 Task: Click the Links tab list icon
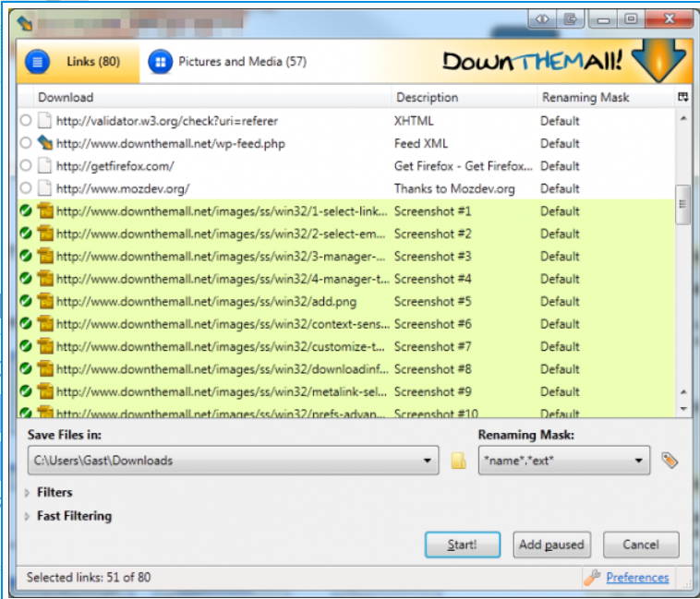coord(38,62)
